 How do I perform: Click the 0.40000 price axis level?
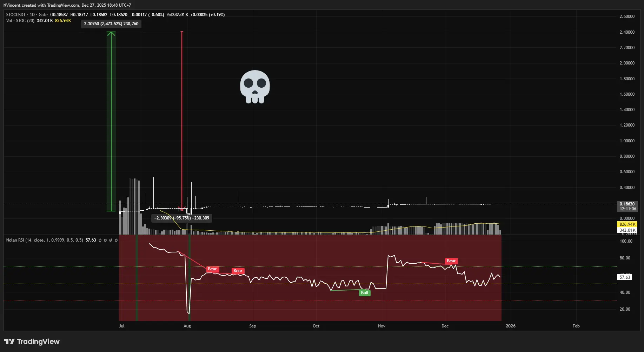[627, 188]
